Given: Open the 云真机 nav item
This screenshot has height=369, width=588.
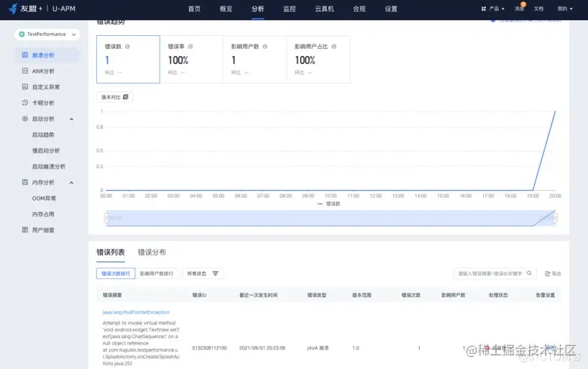Looking at the screenshot, I should [x=324, y=9].
